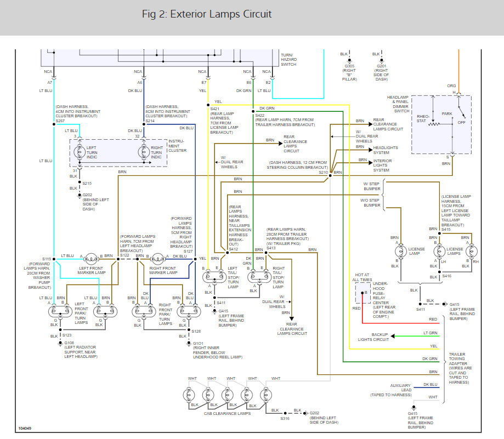Click the OFF switch position label

tap(462, 122)
